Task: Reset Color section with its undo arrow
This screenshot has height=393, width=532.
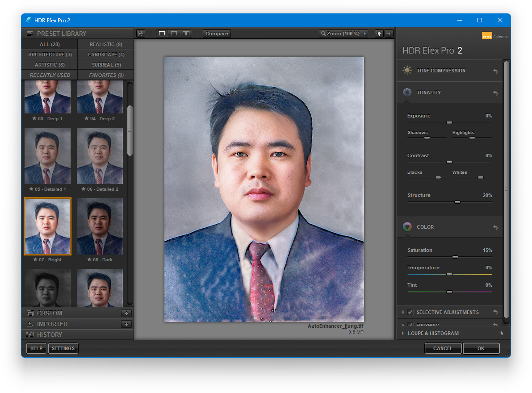Action: pos(495,227)
